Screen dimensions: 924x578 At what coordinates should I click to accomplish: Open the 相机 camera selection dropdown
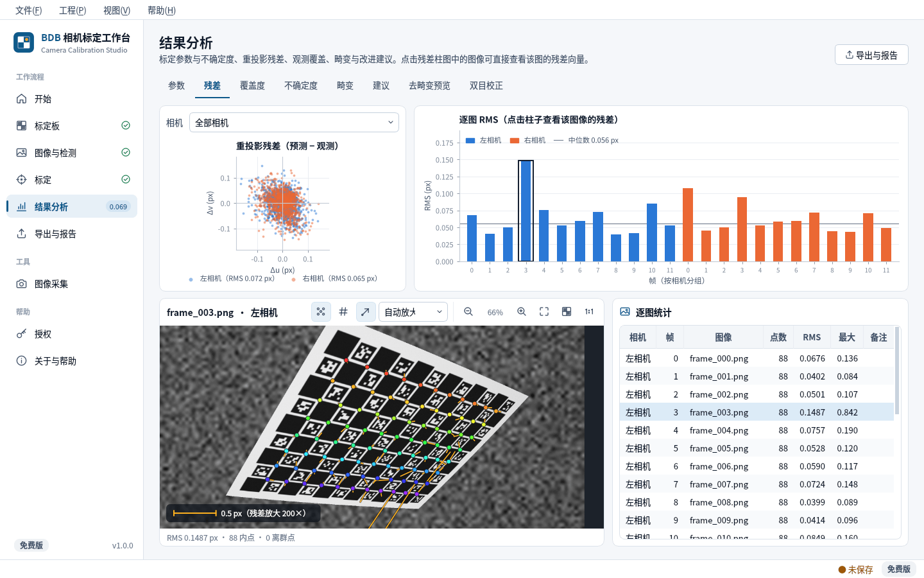294,123
